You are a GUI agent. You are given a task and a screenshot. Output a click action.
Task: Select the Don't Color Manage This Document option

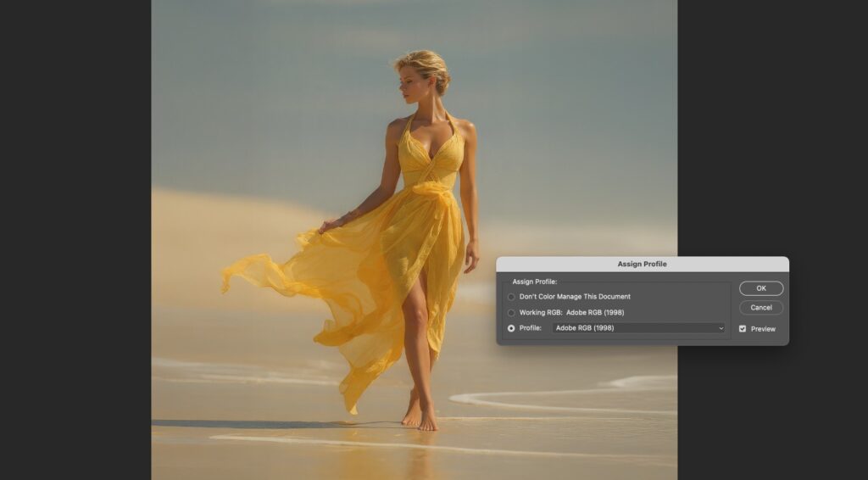(x=511, y=297)
